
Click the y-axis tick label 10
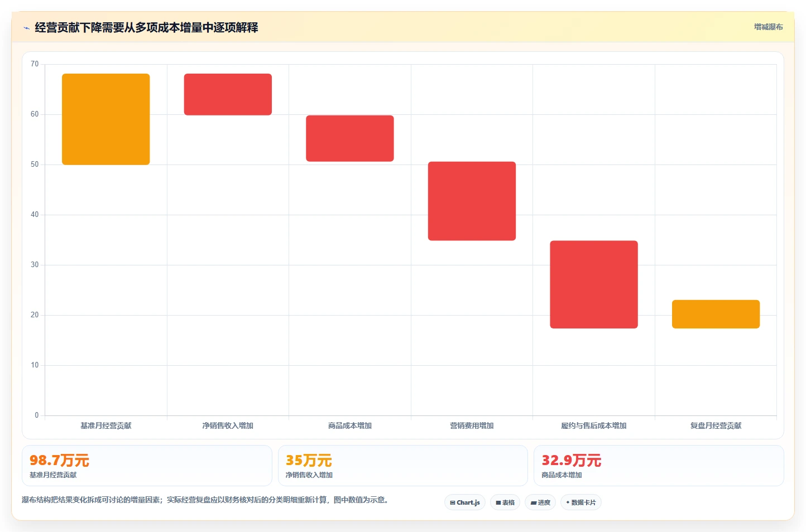pyautogui.click(x=35, y=365)
